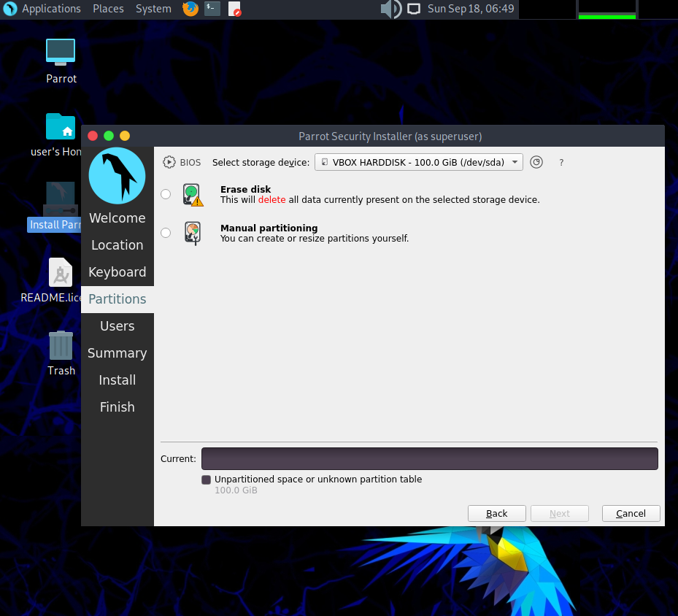678x616 pixels.
Task: Click the help question mark icon
Action: click(x=560, y=163)
